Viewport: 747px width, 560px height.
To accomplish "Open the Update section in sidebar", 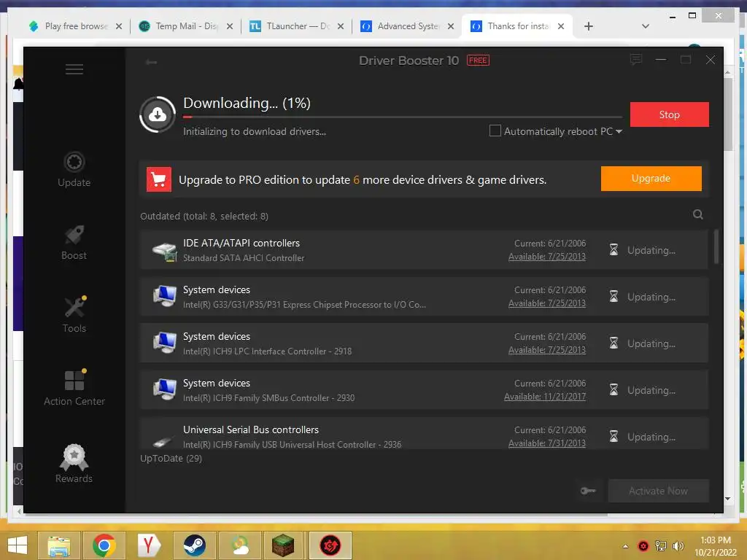I will 74,169.
